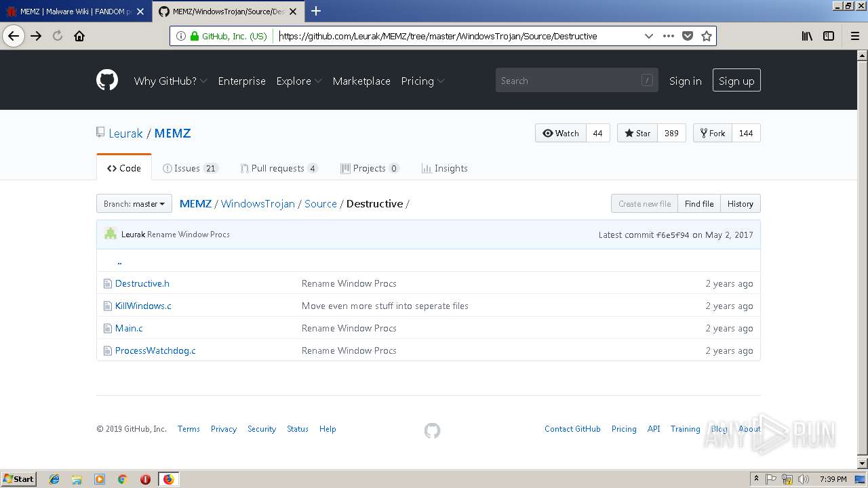Launch Opera from the taskbar

145,479
